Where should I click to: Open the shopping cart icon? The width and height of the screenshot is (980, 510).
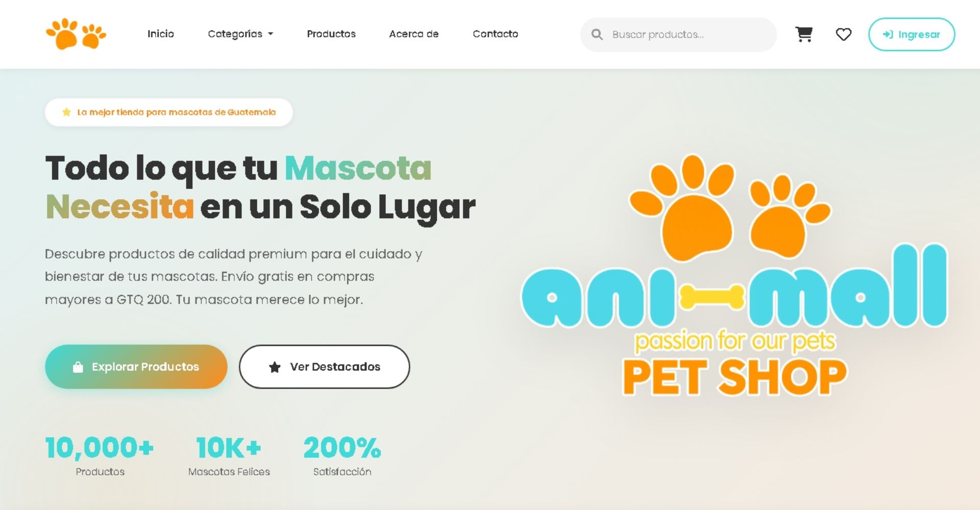click(804, 34)
